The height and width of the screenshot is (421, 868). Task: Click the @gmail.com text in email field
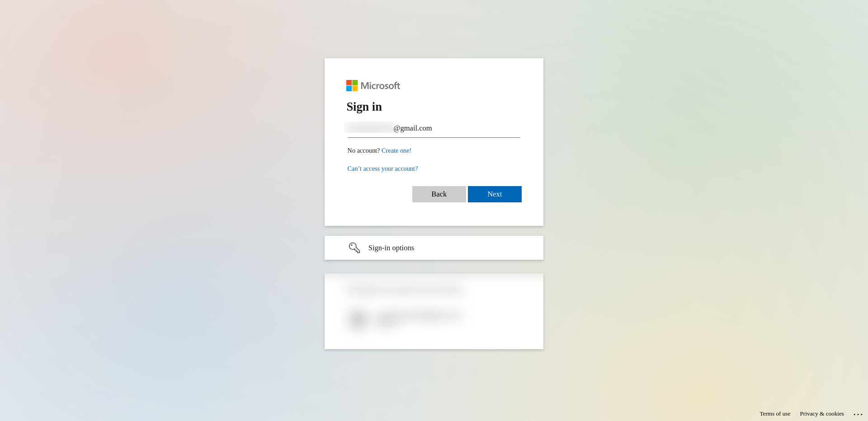click(x=413, y=128)
